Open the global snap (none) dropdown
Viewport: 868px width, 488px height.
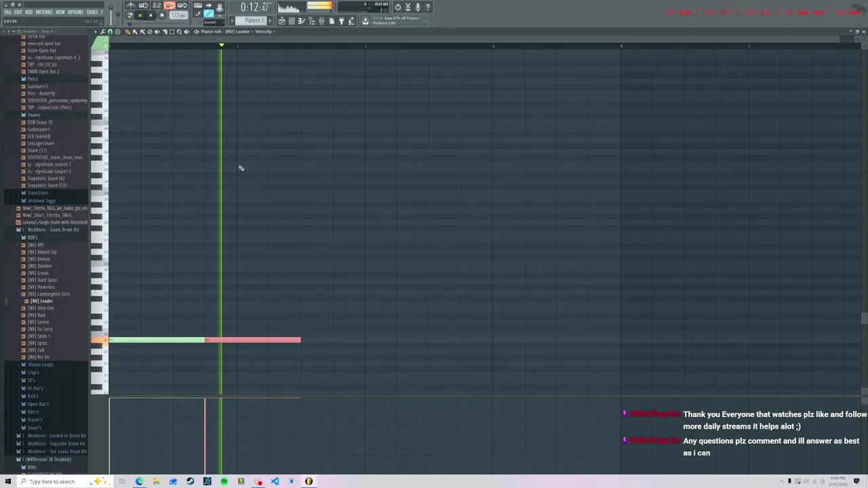click(x=214, y=22)
